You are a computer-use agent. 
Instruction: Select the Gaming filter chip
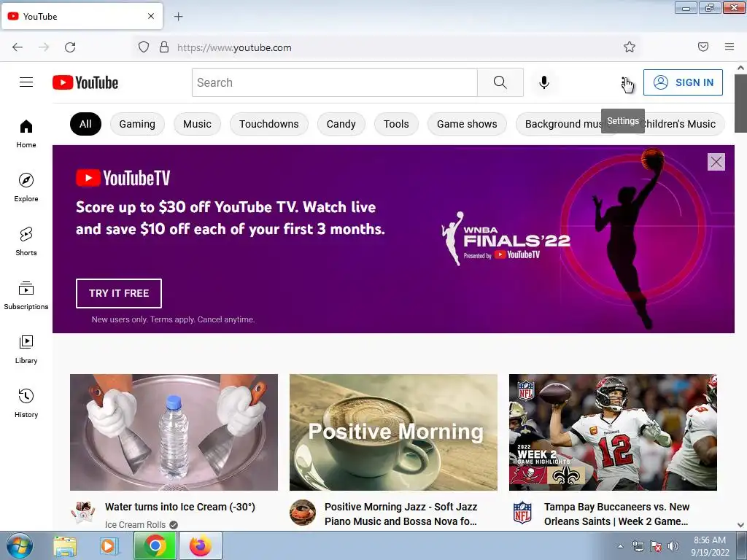(x=137, y=124)
